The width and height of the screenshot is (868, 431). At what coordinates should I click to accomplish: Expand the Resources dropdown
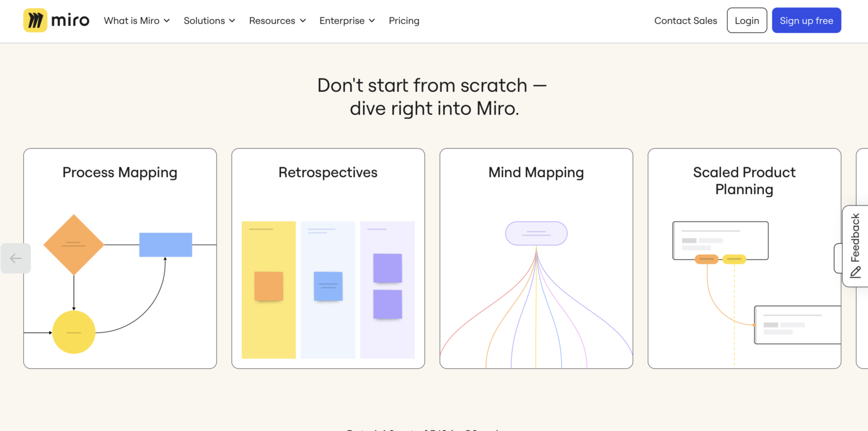277,20
